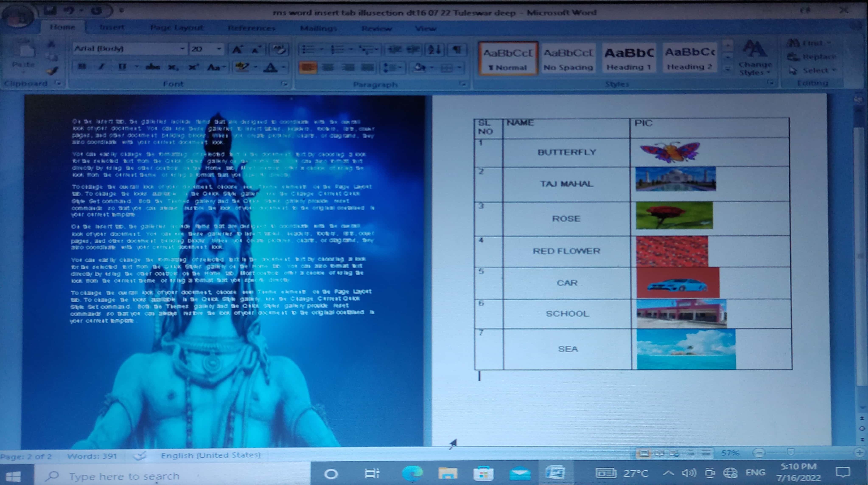The height and width of the screenshot is (485, 868).
Task: Expand the font size dropdown
Action: 219,49
